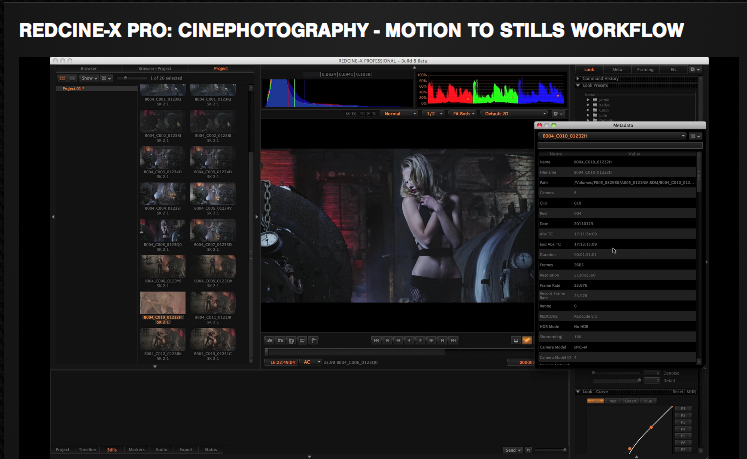Click the orange timecode field under the scrub bar

[282, 363]
